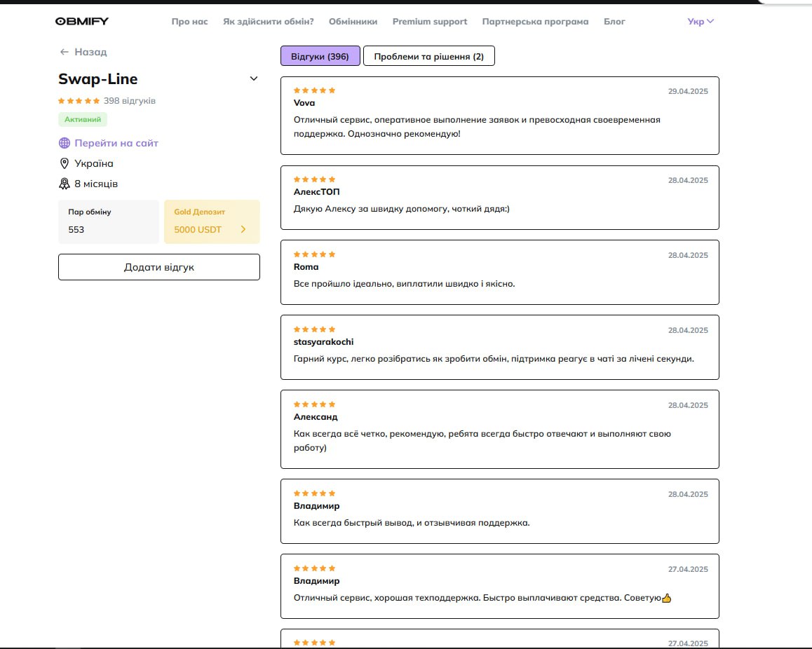Click the Україна location text
812x649 pixels.
click(94, 163)
